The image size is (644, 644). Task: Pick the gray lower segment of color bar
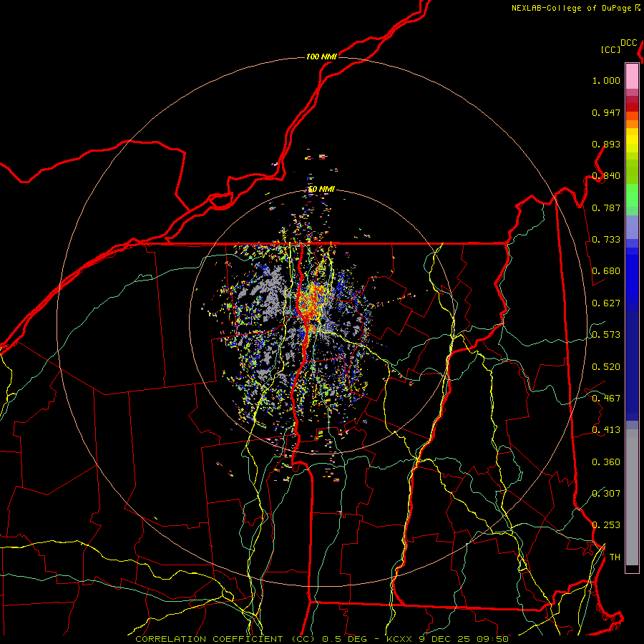coord(632,497)
